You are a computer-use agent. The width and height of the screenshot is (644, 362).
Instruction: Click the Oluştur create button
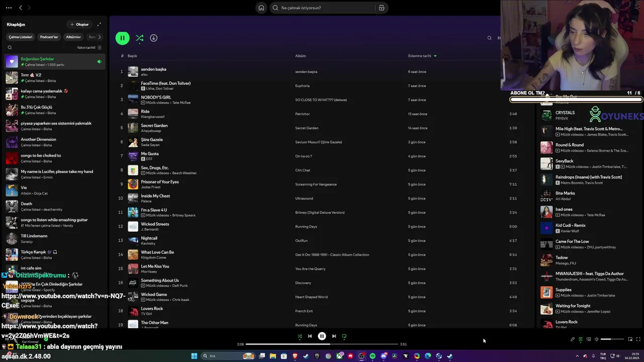click(79, 24)
